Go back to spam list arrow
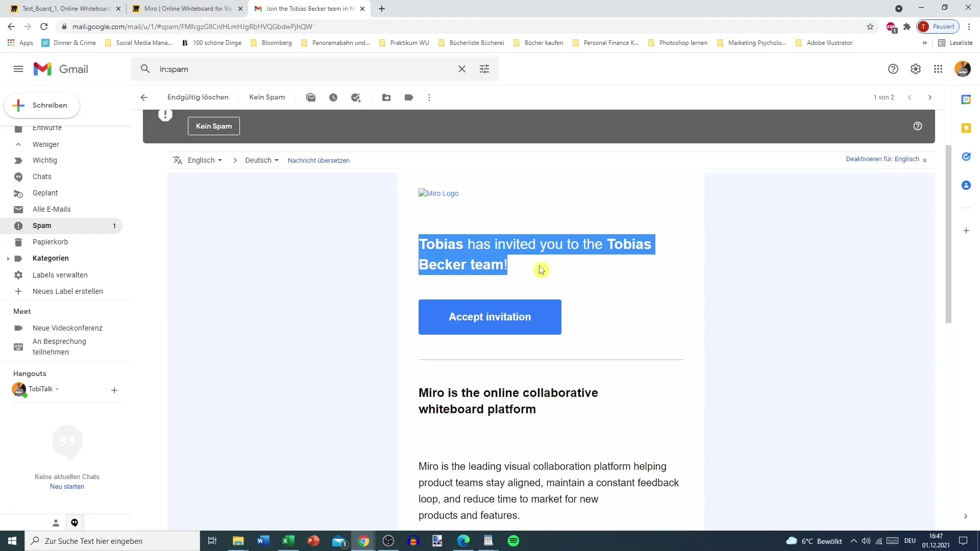Viewport: 980px width, 551px height. (144, 97)
